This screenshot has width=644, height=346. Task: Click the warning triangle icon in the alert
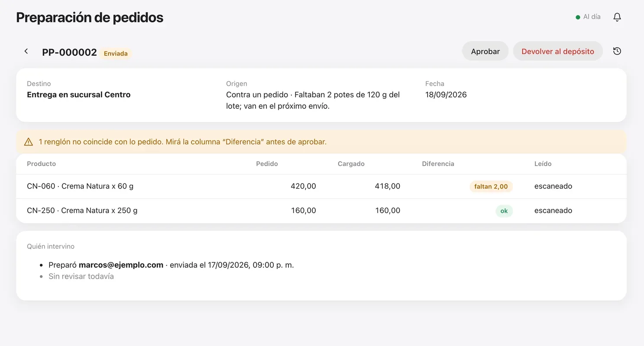[x=29, y=141]
